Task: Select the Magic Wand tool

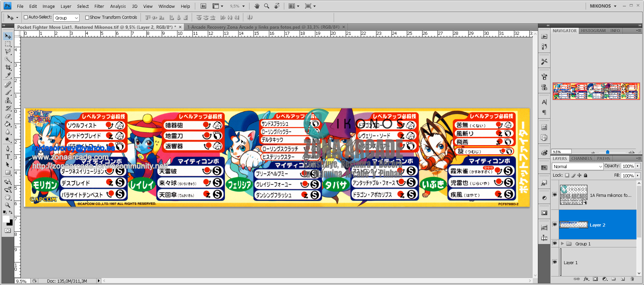Action: click(8, 59)
